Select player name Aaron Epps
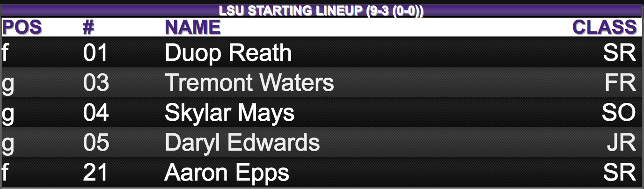 click(x=227, y=173)
